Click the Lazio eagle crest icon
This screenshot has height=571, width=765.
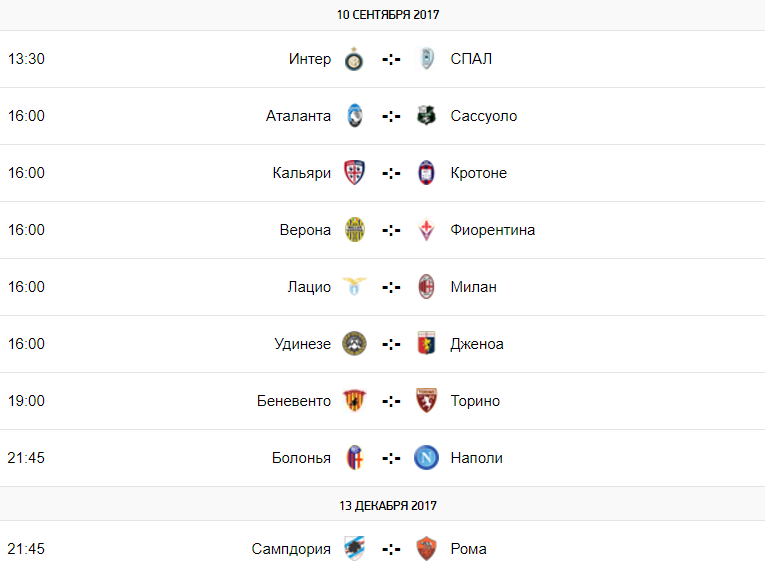pyautogui.click(x=354, y=287)
